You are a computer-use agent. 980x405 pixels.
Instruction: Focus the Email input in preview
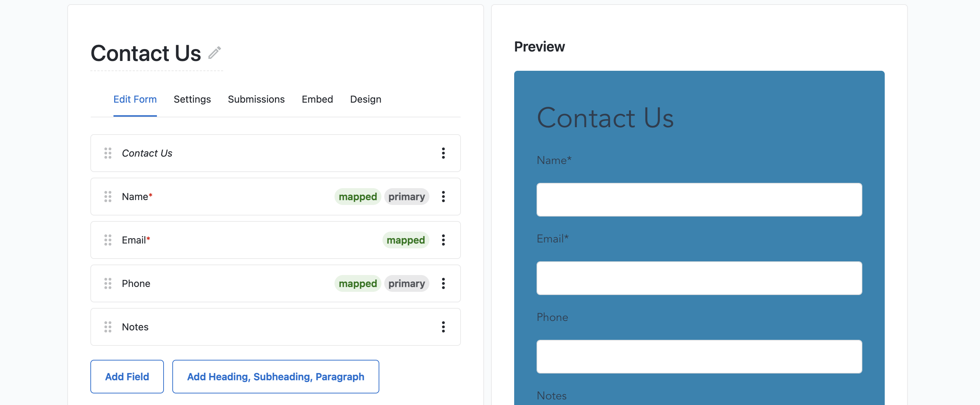699,278
